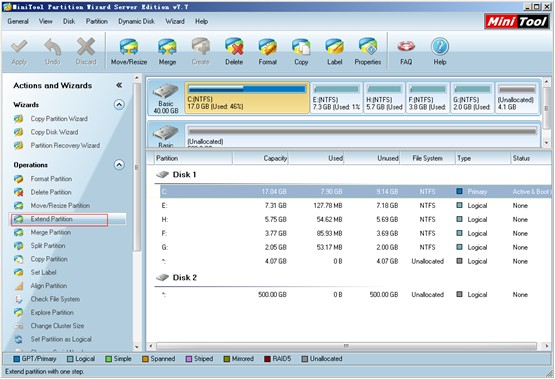Select the E: partition row
555x379 pixels.
click(x=354, y=206)
